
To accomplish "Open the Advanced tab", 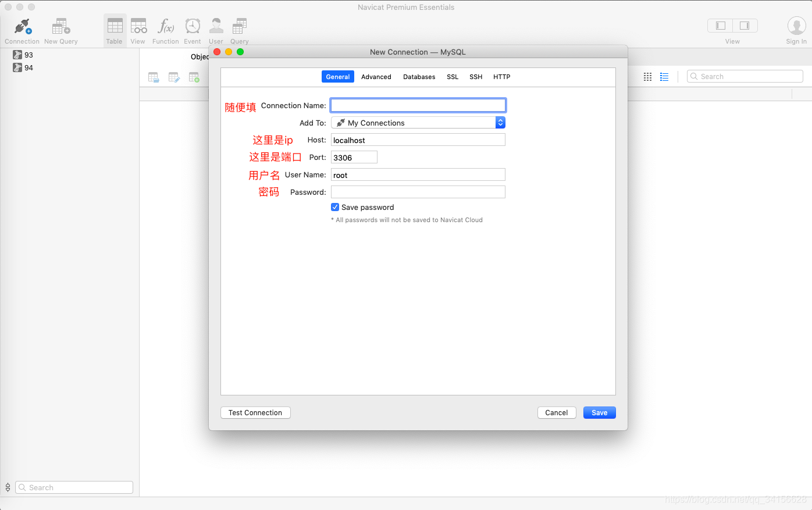I will 376,77.
